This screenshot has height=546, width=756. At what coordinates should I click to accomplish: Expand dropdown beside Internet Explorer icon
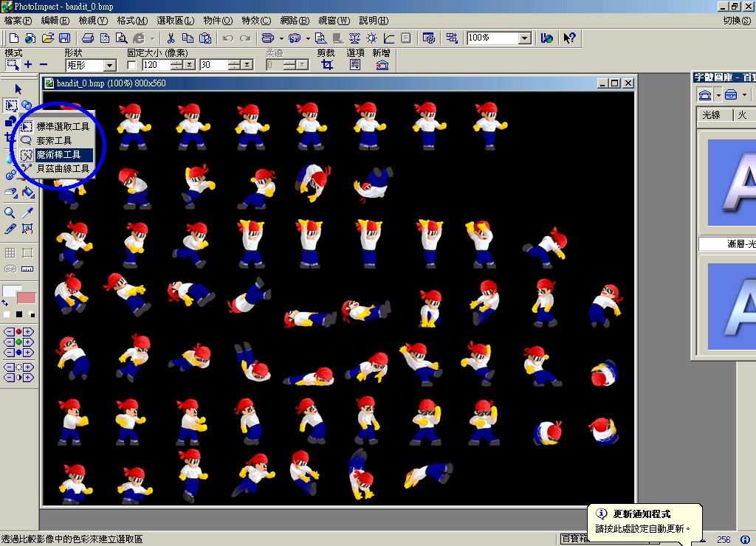coord(152,38)
